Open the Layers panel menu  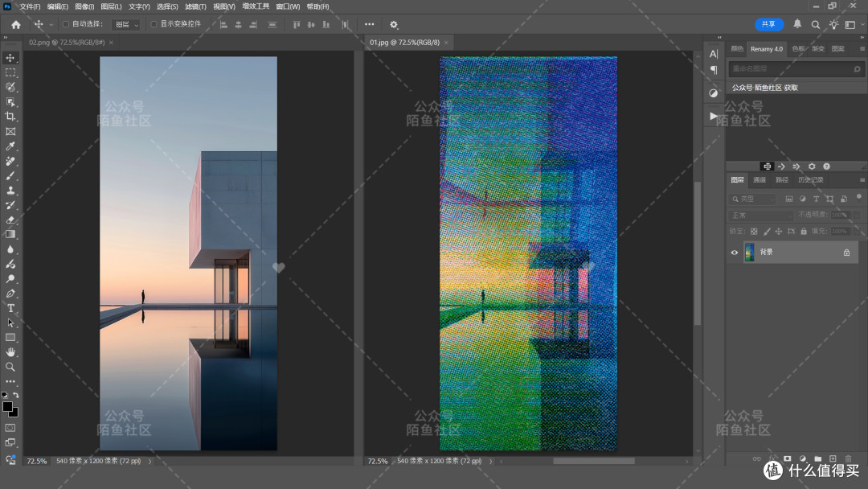tap(862, 180)
